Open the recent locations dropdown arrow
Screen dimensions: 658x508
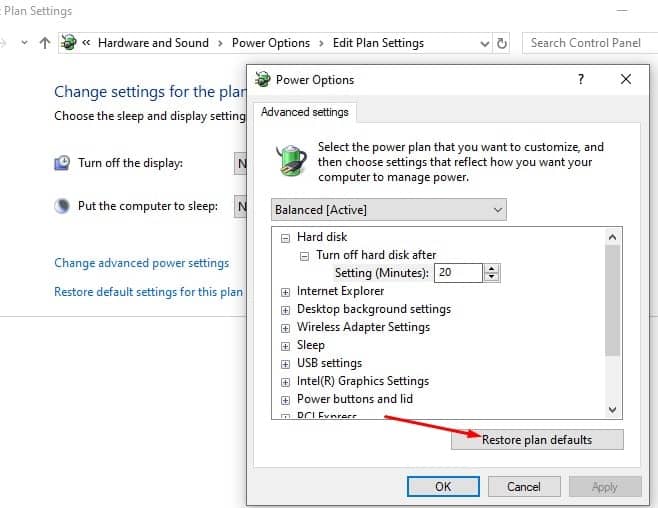[24, 42]
